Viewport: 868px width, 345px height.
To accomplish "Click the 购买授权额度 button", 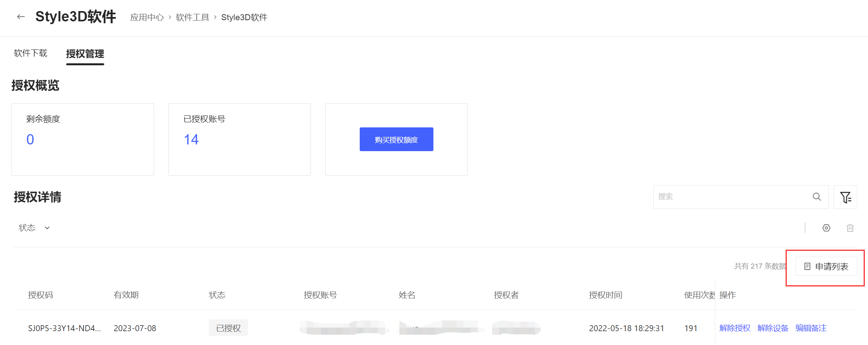I will 396,139.
